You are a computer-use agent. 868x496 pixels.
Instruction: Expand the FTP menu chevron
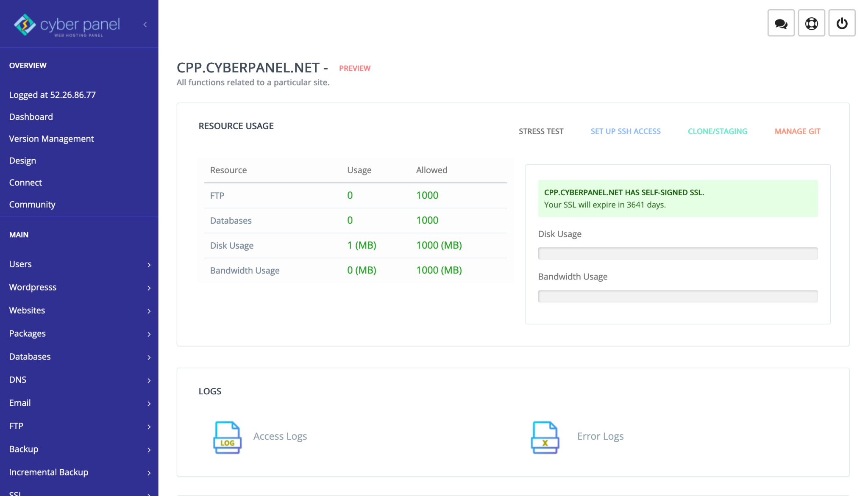coord(149,427)
